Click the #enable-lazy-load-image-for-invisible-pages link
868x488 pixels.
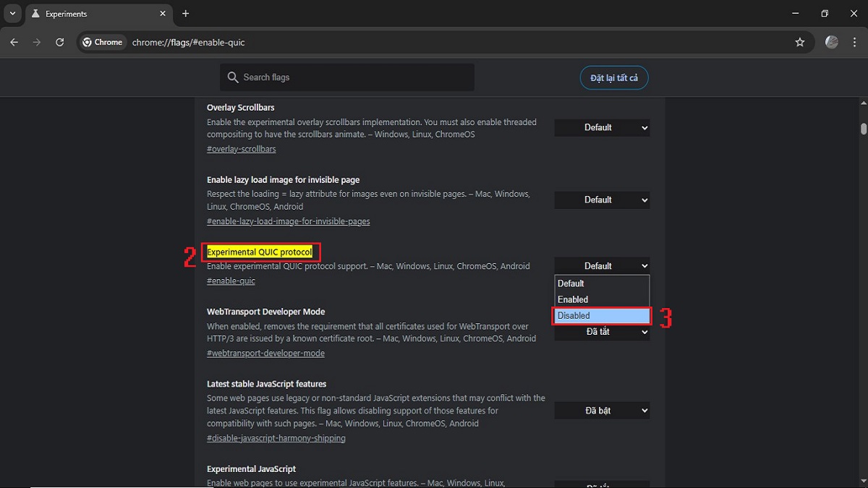289,221
